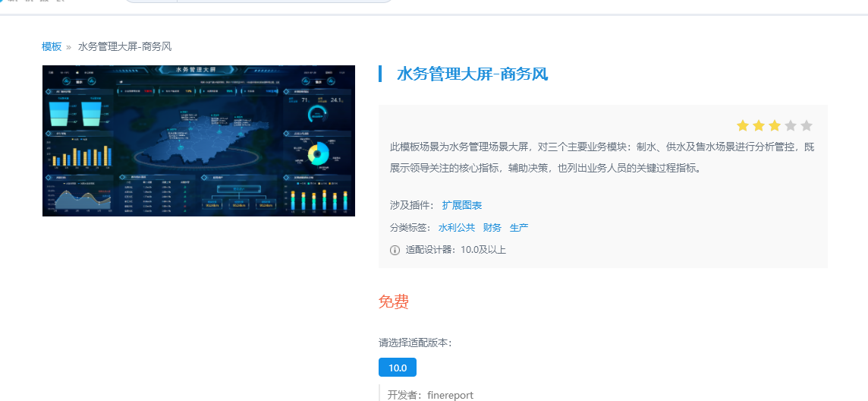The height and width of the screenshot is (401, 868).
Task: Open the 水务管理大屏 preview thumbnail
Action: click(x=199, y=141)
